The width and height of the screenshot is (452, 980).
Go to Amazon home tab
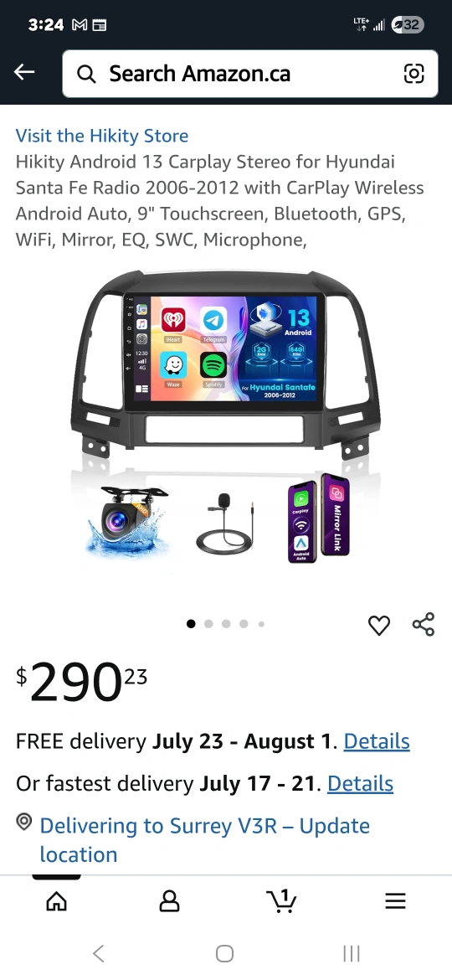57,900
